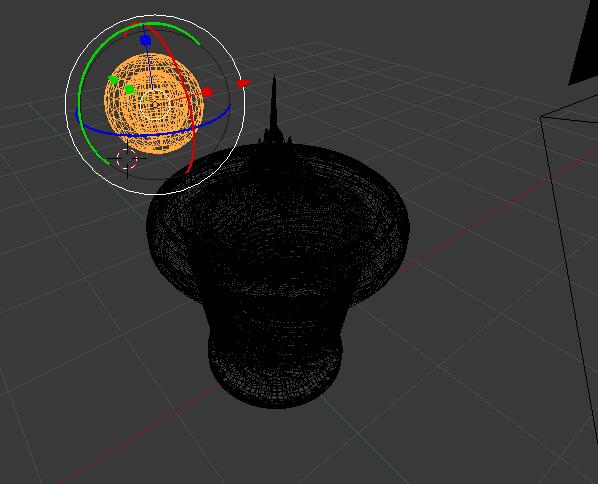Click the red X-axis arrow cone handle

tap(244, 83)
